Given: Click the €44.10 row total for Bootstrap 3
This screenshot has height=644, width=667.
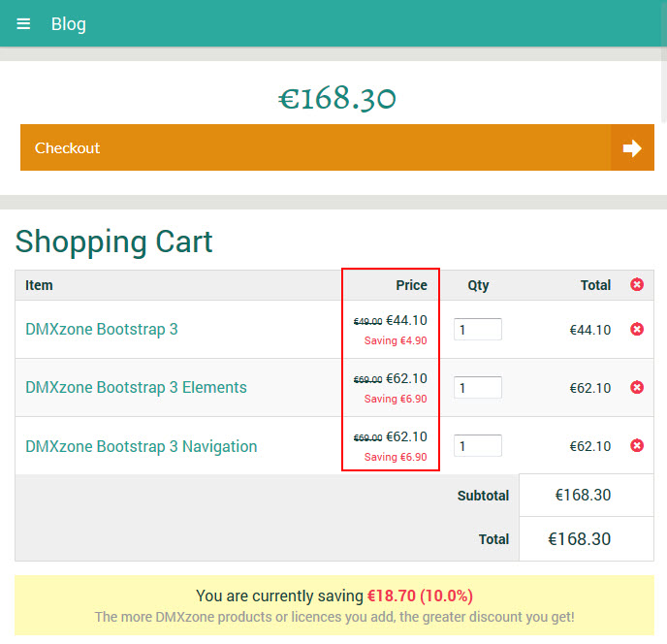Looking at the screenshot, I should click(590, 330).
